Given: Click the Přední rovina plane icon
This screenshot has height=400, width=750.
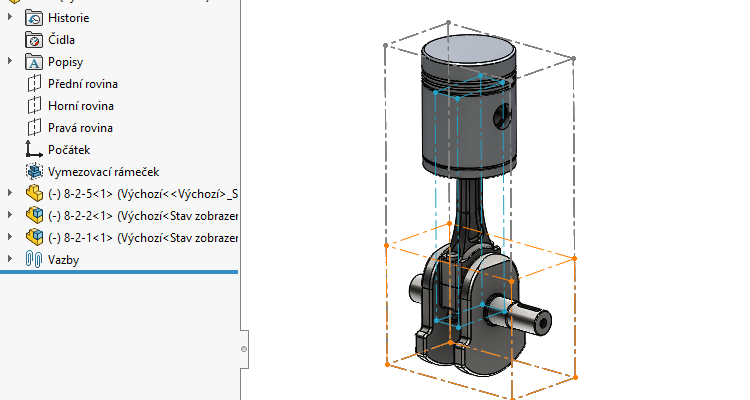Looking at the screenshot, I should [34, 84].
